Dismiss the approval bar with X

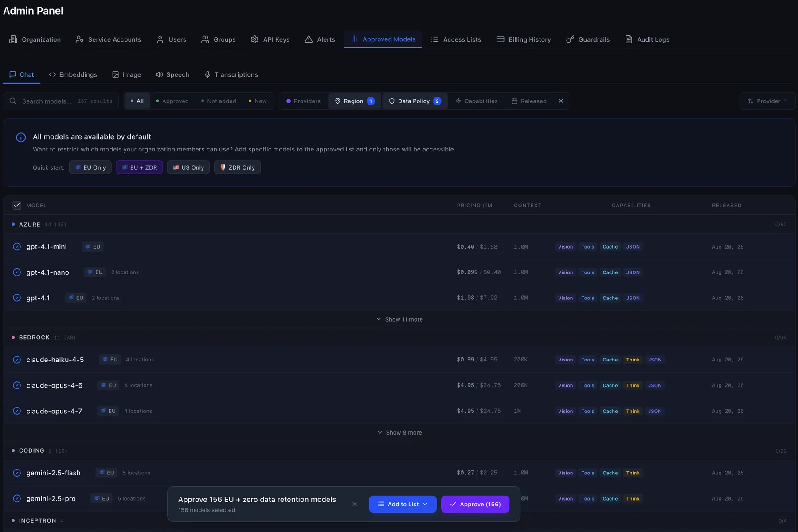point(355,504)
